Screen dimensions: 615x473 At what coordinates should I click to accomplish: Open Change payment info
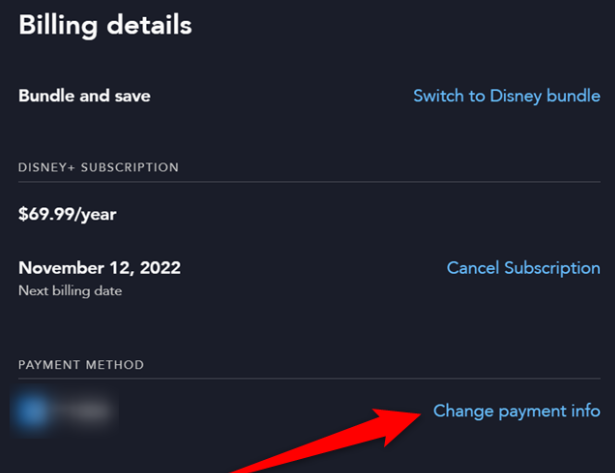(x=517, y=411)
